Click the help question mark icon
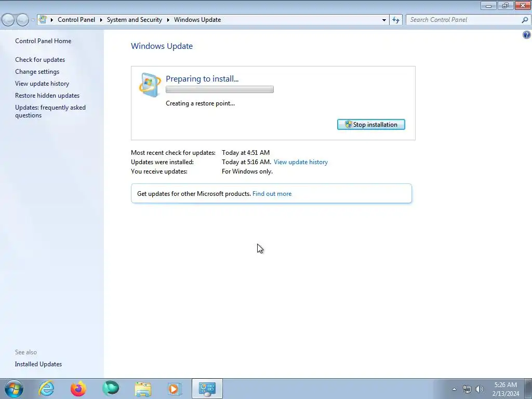 coord(526,35)
